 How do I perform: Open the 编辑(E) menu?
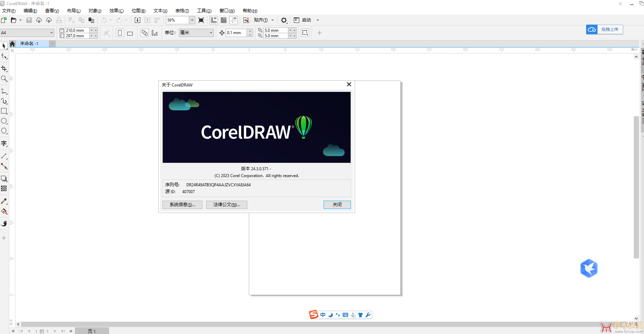pyautogui.click(x=30, y=11)
